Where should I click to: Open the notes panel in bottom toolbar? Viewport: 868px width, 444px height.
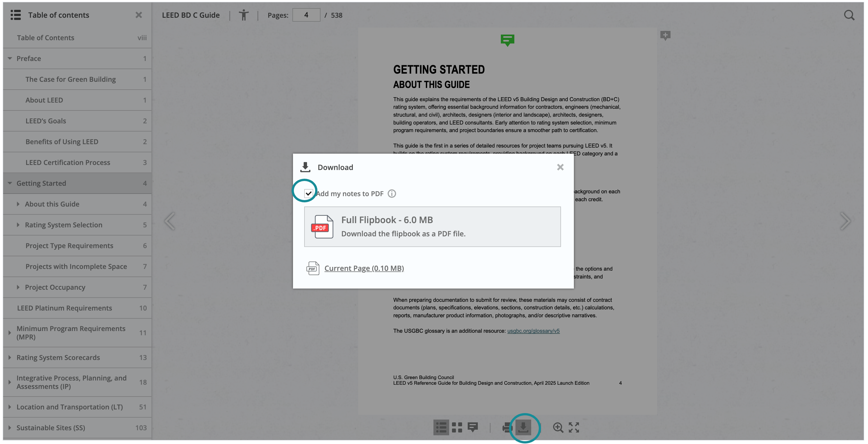(x=473, y=427)
